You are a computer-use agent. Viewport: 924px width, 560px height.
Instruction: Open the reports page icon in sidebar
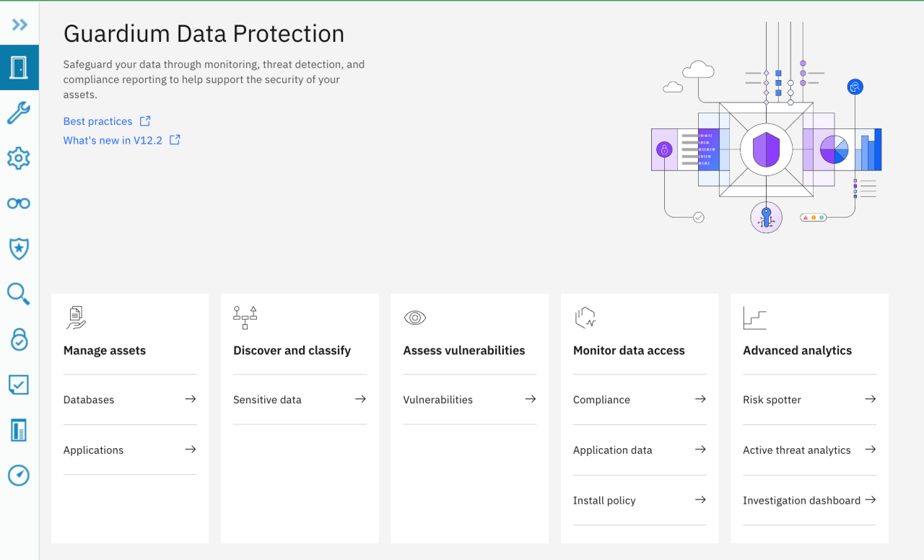(19, 430)
